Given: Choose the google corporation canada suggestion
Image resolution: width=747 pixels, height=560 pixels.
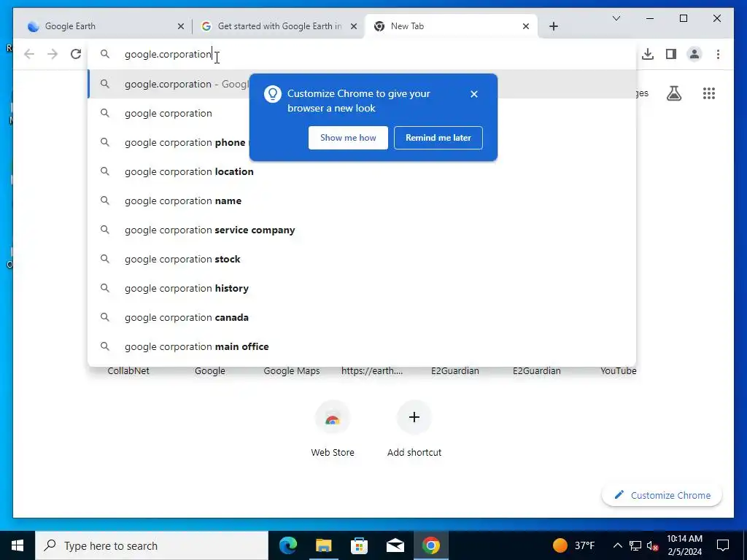Looking at the screenshot, I should pos(362,317).
